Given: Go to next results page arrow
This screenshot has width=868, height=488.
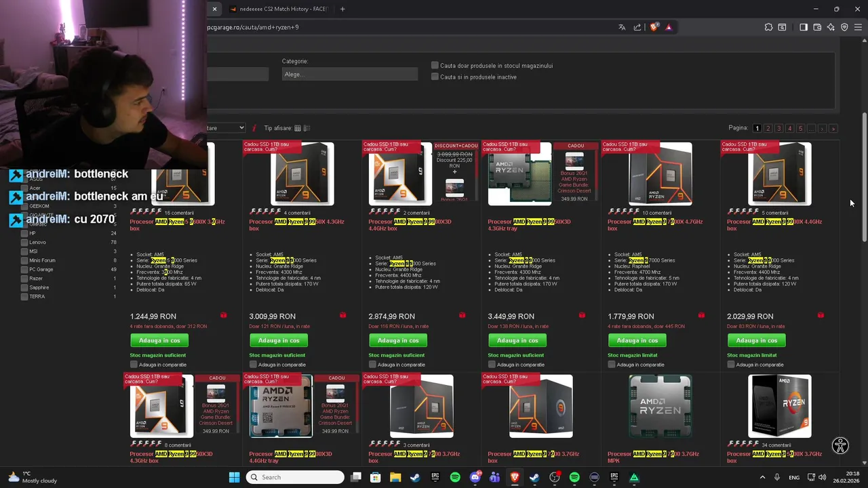Looking at the screenshot, I should 822,128.
